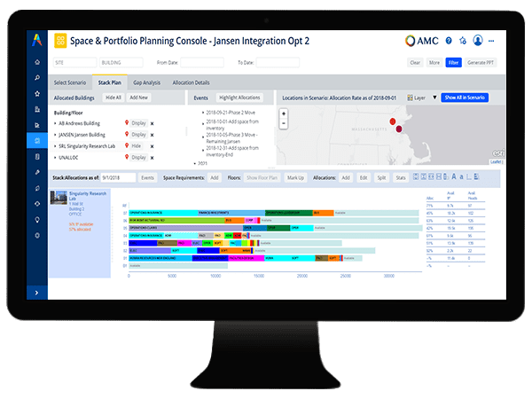
Task: Open the Home icon in the left sidebar
Action: coord(37,62)
